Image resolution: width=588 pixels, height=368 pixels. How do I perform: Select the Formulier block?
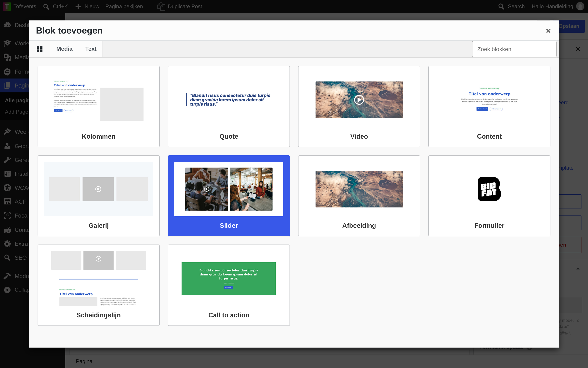pos(489,196)
